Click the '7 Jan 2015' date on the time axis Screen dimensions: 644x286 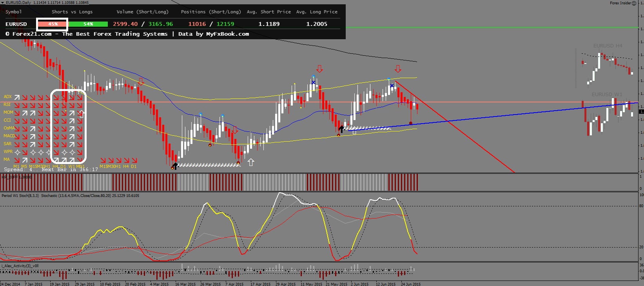coord(33,284)
